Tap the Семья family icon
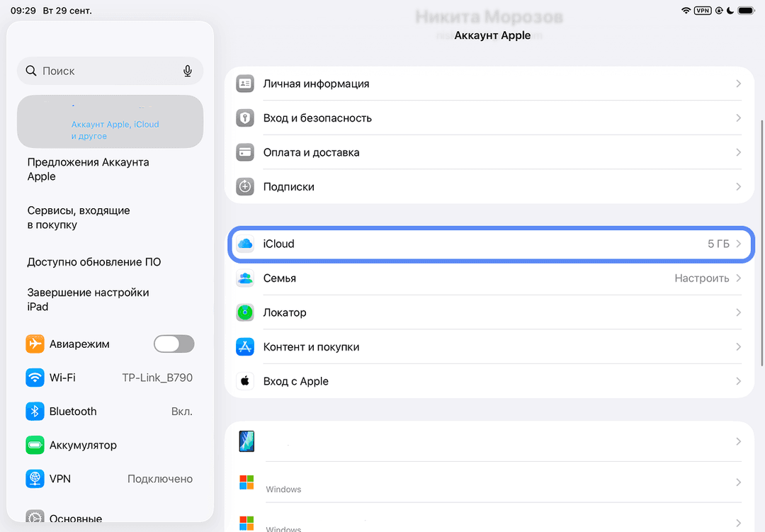This screenshot has height=532, width=765. point(245,278)
